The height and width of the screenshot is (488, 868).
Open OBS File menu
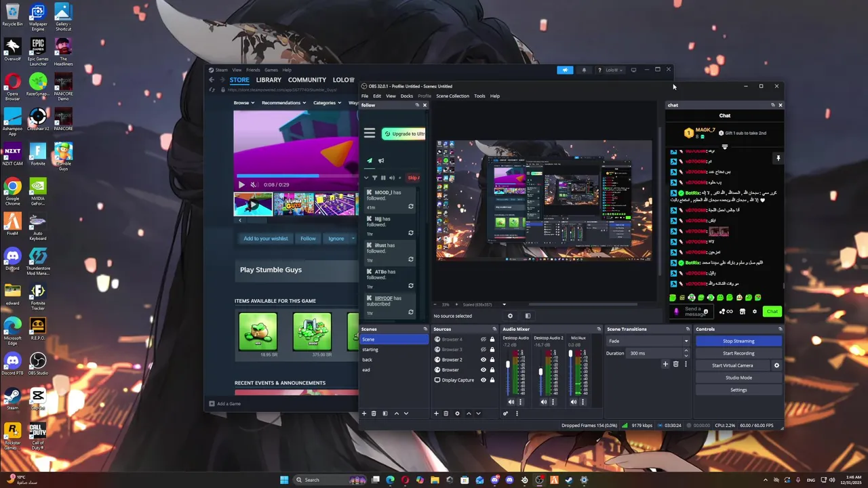(x=365, y=96)
